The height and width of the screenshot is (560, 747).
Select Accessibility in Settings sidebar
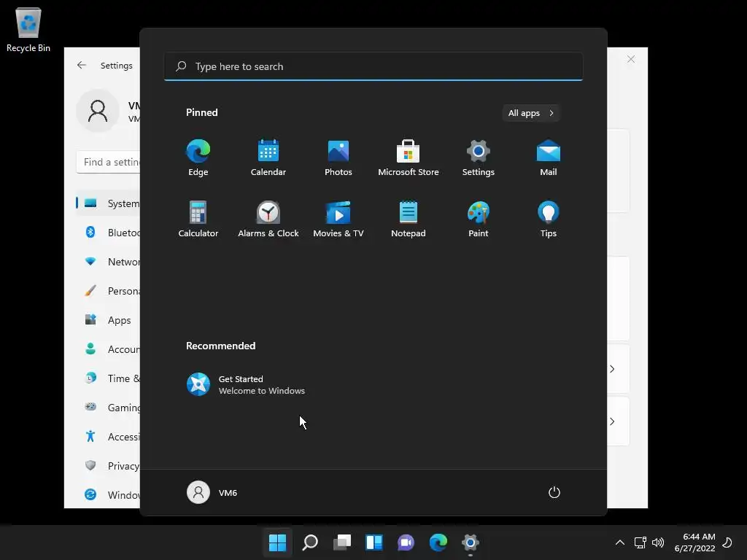(x=109, y=437)
